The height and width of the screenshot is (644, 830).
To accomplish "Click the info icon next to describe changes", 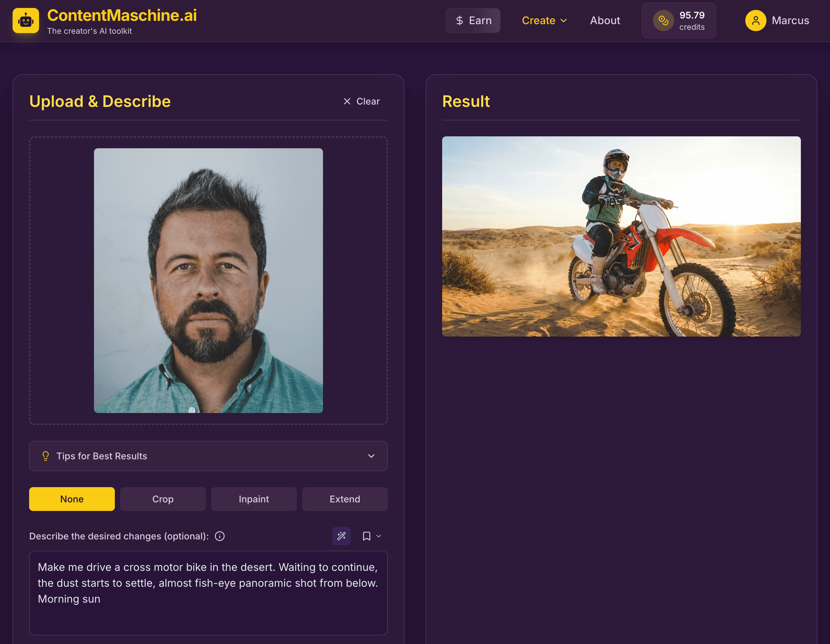I will 219,536.
